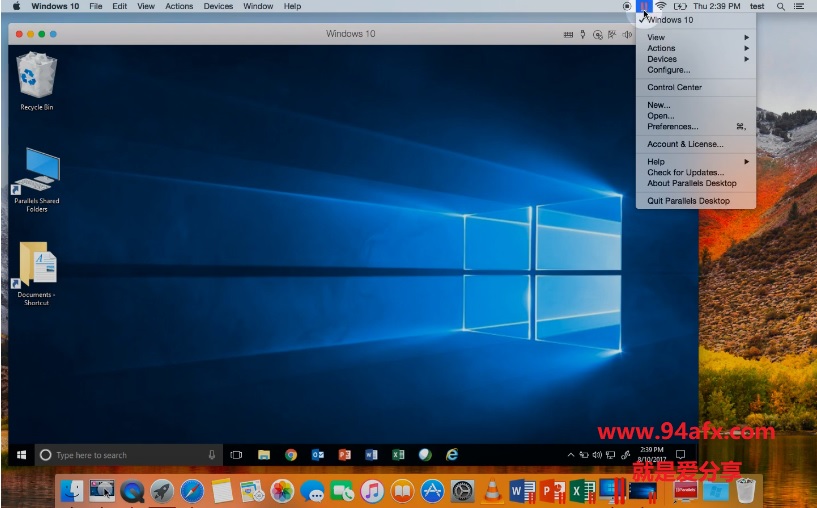This screenshot has width=817, height=508.
Task: Launch Excel from the Windows taskbar
Action: coord(398,455)
